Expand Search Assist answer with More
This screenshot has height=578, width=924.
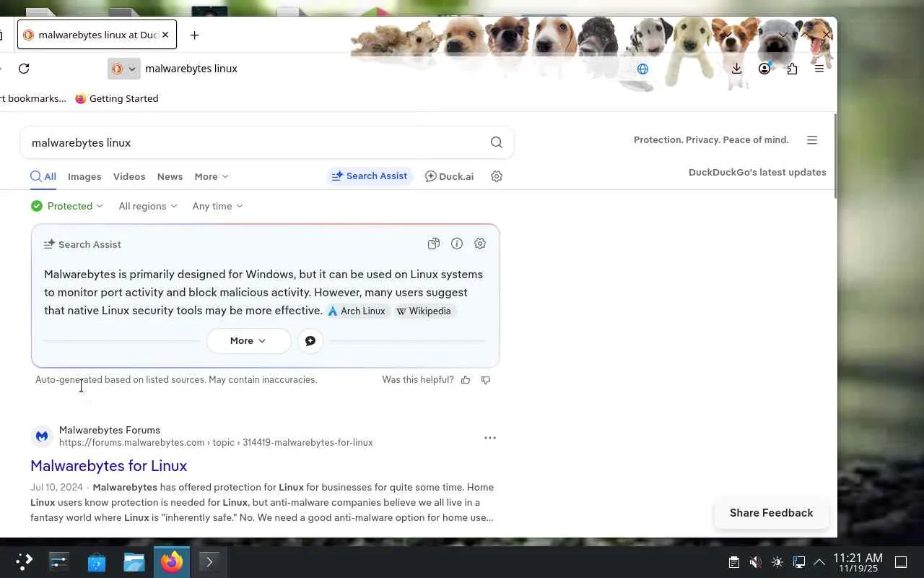point(248,341)
